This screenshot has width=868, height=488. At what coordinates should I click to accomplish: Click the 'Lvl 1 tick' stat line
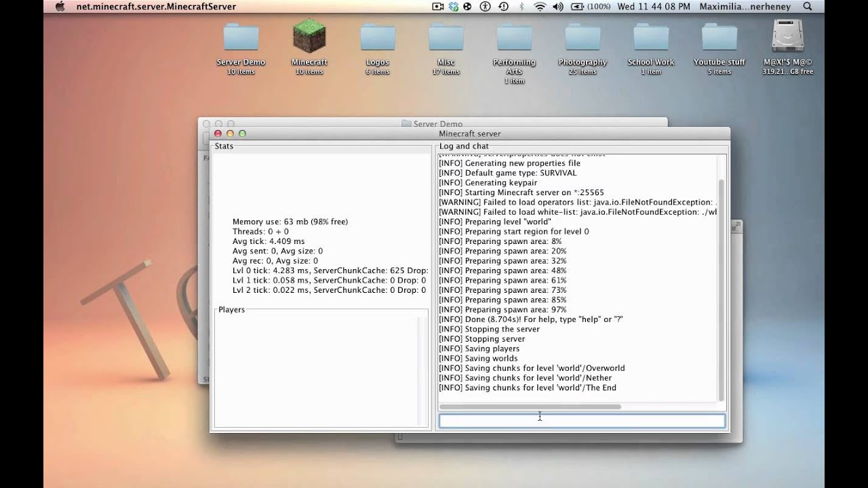[x=330, y=280]
